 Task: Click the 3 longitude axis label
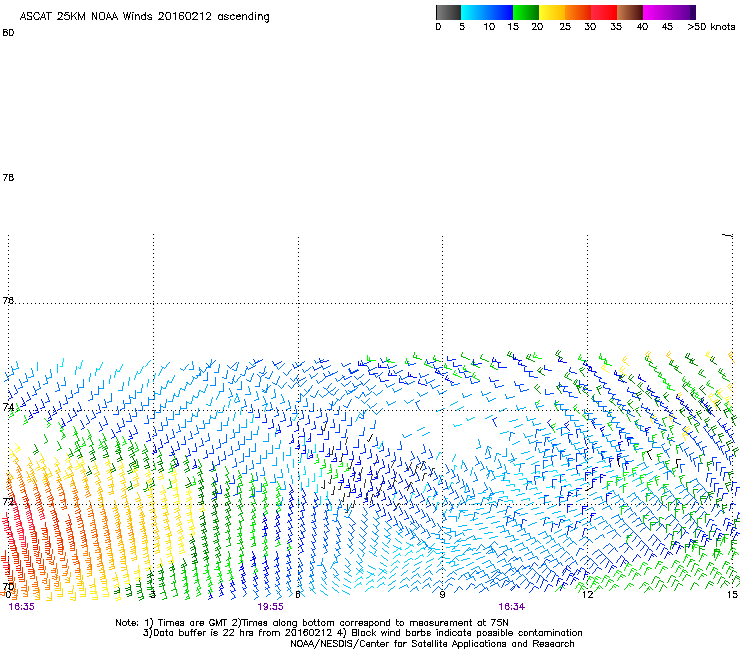click(152, 594)
